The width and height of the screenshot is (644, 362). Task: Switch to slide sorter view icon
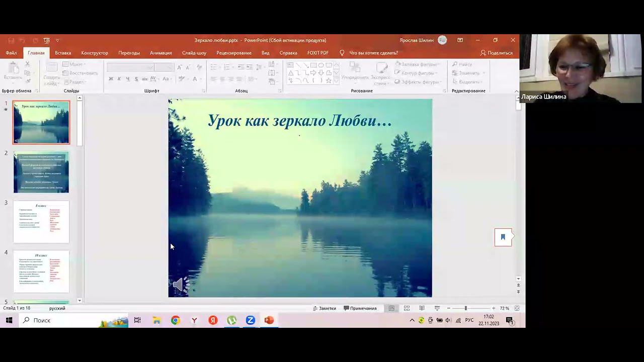coord(407,308)
